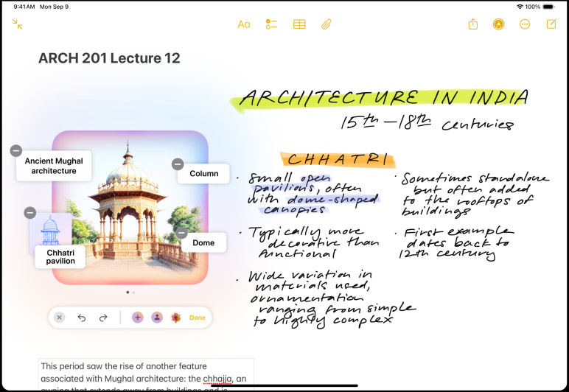Insert a checklist using the checklist icon
Screen dimensions: 569x392
[x=271, y=24]
